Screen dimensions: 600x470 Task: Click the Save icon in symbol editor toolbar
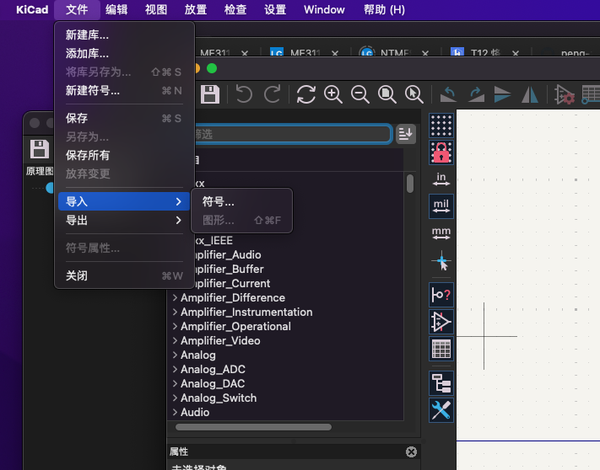pos(210,94)
